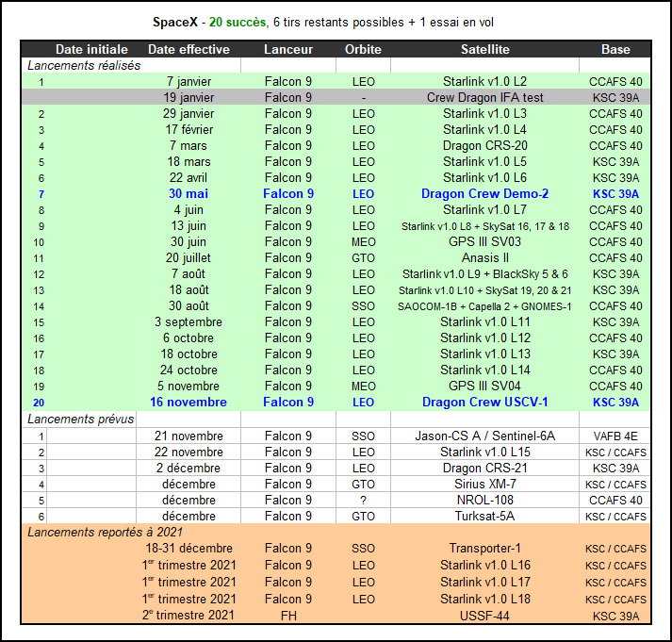The width and height of the screenshot is (672, 642).
Task: Click 'Starlink v1.0 L13' satellite cell
Action: (485, 354)
